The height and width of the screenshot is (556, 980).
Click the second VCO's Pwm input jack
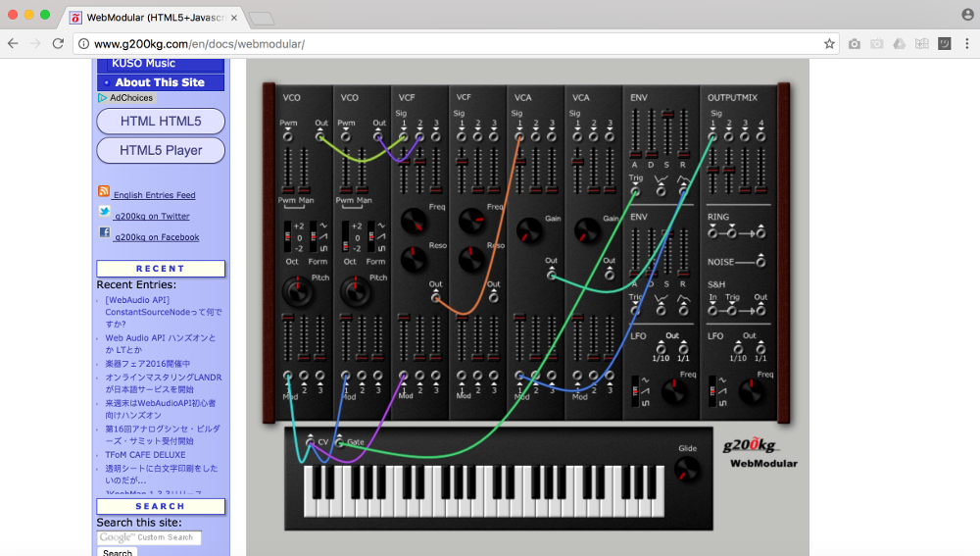[x=346, y=136]
